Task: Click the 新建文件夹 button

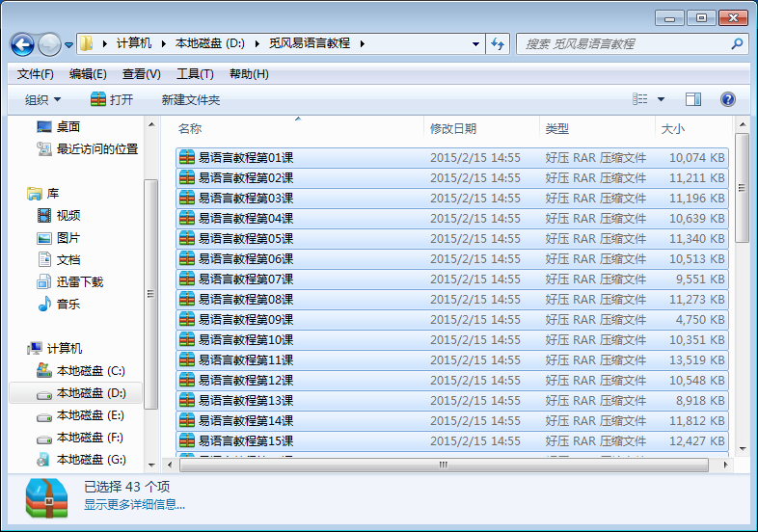Action: tap(190, 100)
